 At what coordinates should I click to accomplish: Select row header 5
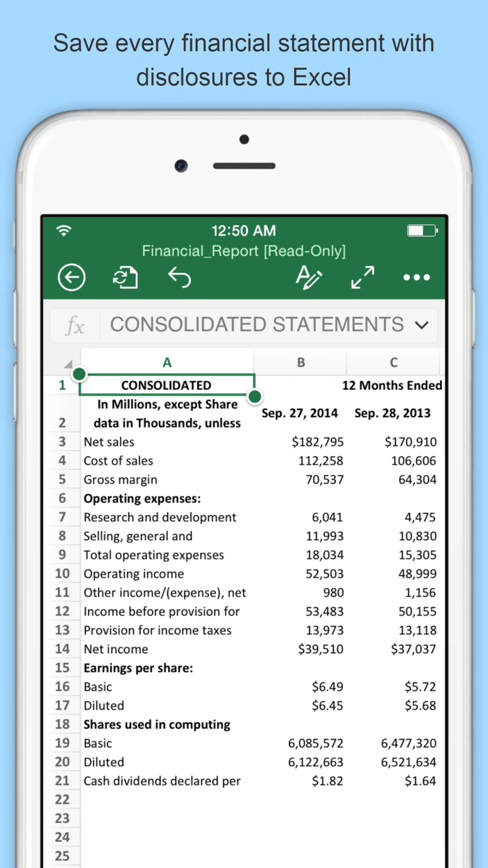click(x=62, y=479)
